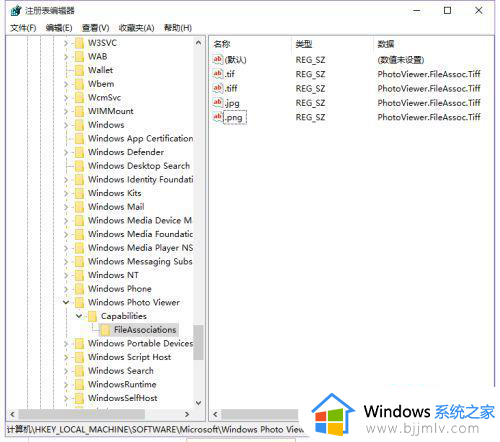
Task: Click the Wallet folder icon
Action: [x=79, y=70]
